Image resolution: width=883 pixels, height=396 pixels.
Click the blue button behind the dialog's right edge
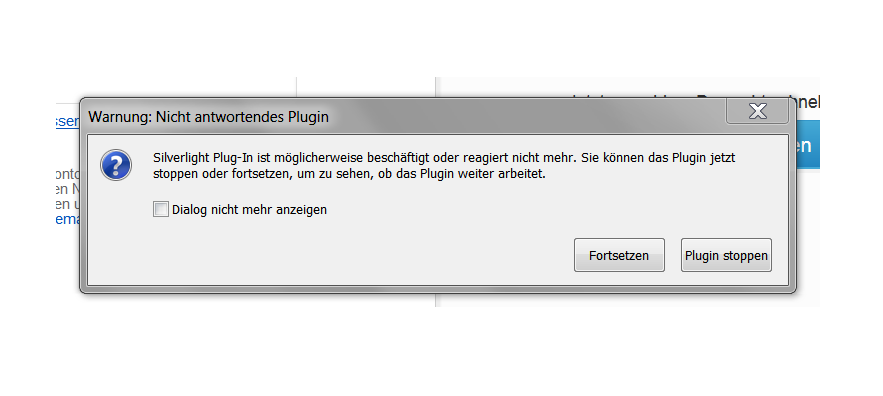tap(808, 145)
